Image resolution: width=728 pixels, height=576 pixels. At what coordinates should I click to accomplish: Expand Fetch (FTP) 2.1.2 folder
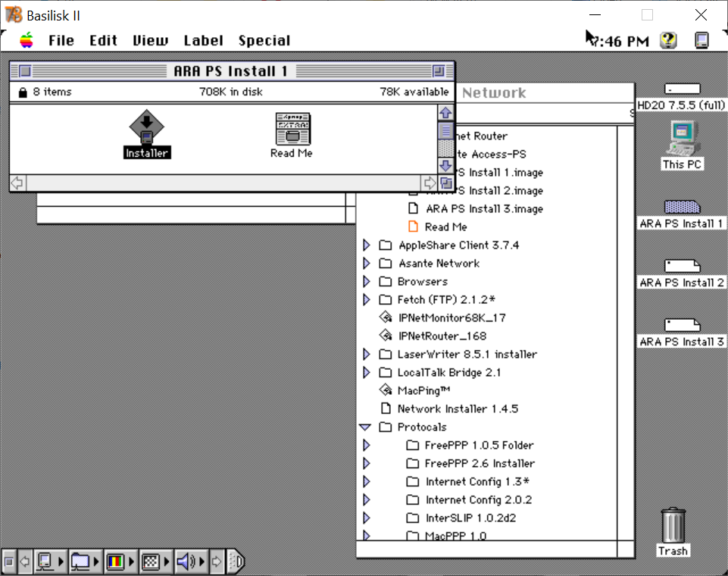[367, 299]
